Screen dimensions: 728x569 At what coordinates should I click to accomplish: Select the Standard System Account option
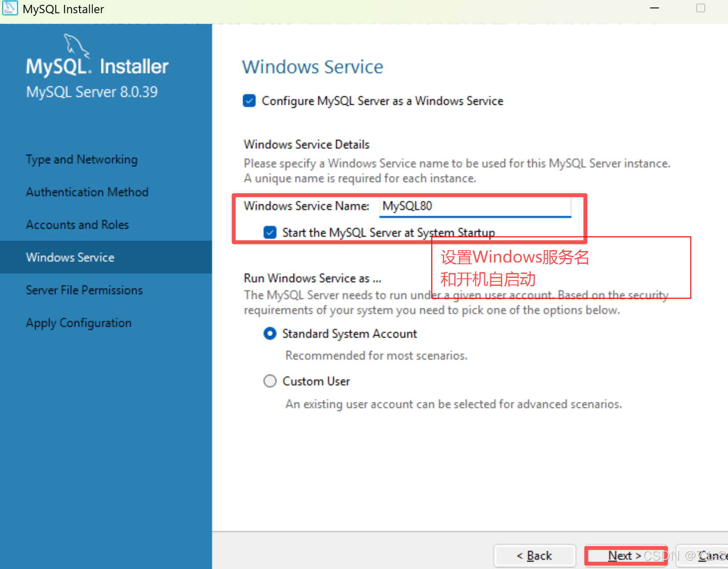coord(270,333)
